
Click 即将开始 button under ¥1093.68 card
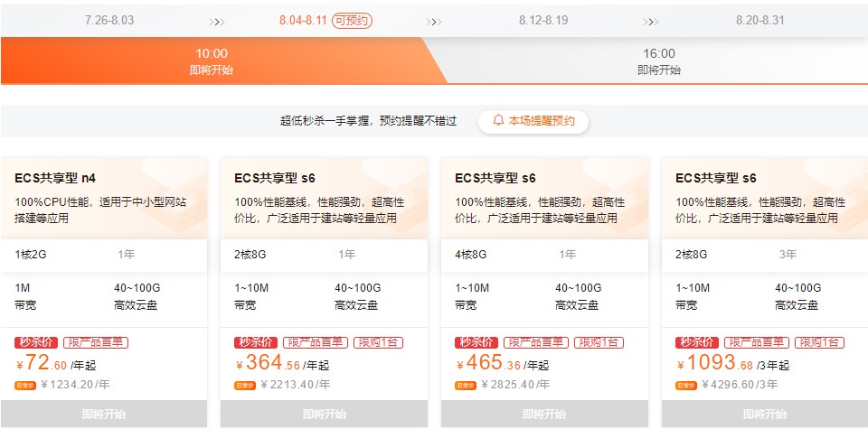(x=765, y=414)
